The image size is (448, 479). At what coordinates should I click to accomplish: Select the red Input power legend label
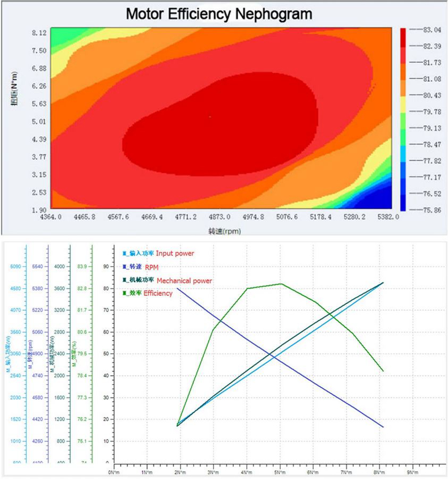[175, 254]
